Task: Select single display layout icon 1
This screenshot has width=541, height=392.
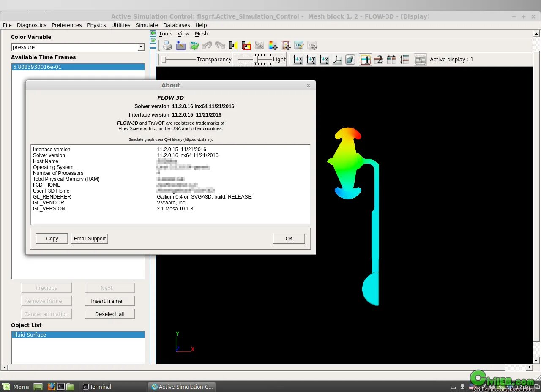Action: coord(366,60)
